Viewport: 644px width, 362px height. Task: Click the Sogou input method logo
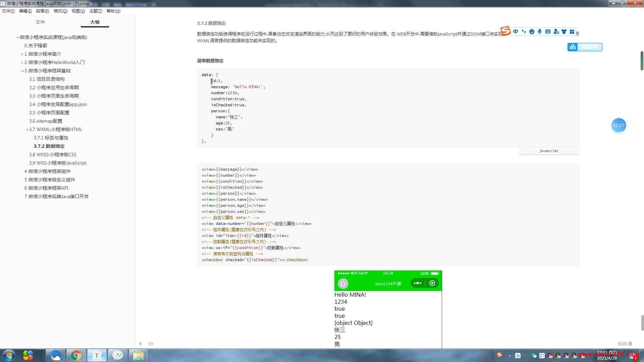pos(505,31)
